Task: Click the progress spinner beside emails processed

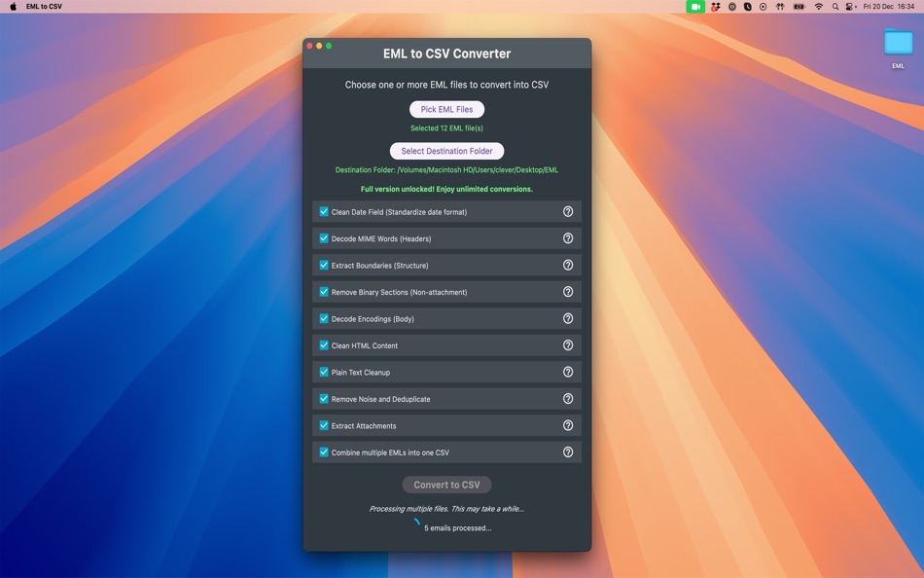Action: 416,524
